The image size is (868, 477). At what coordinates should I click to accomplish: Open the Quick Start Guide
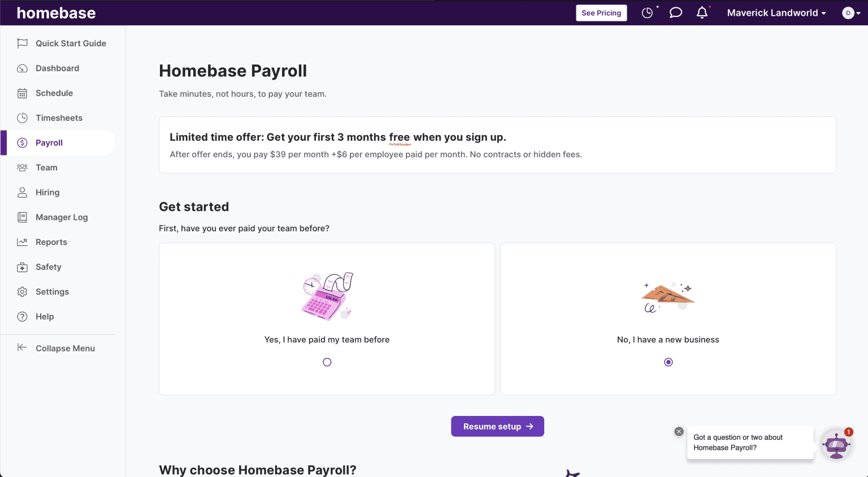pos(71,43)
